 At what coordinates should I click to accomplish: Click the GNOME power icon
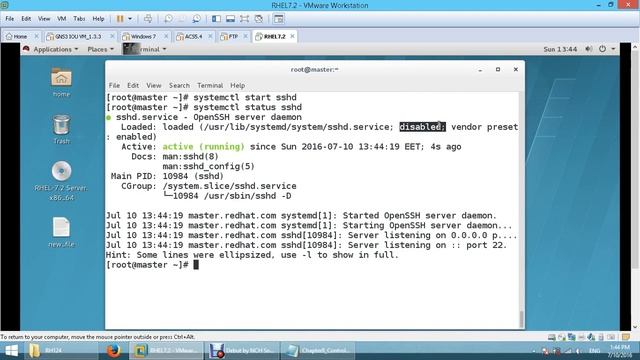point(602,49)
